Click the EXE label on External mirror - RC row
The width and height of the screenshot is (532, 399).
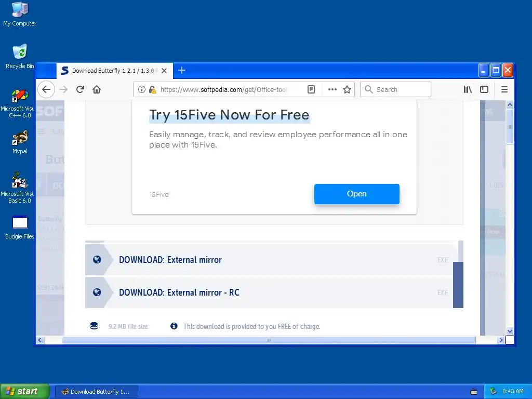(443, 292)
